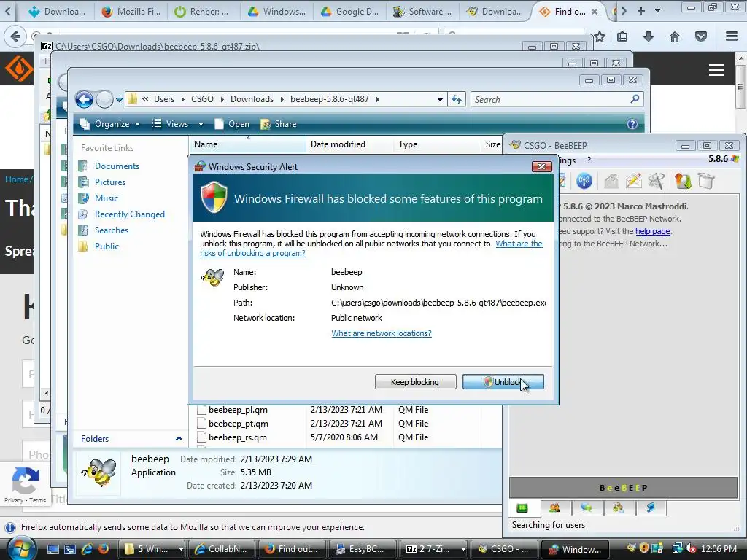This screenshot has height=560, width=747.
Task: Click the Share toolbar button
Action: tap(279, 124)
